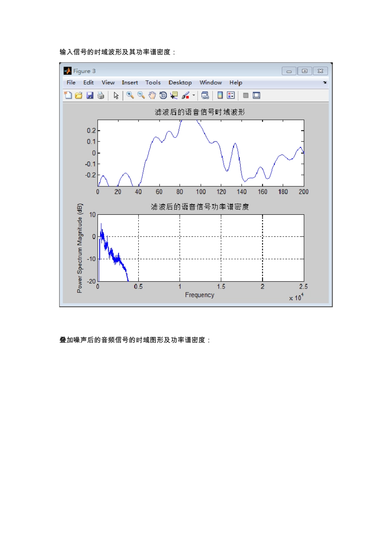Open the Help menu
This screenshot has width=392, height=555.
(x=236, y=83)
